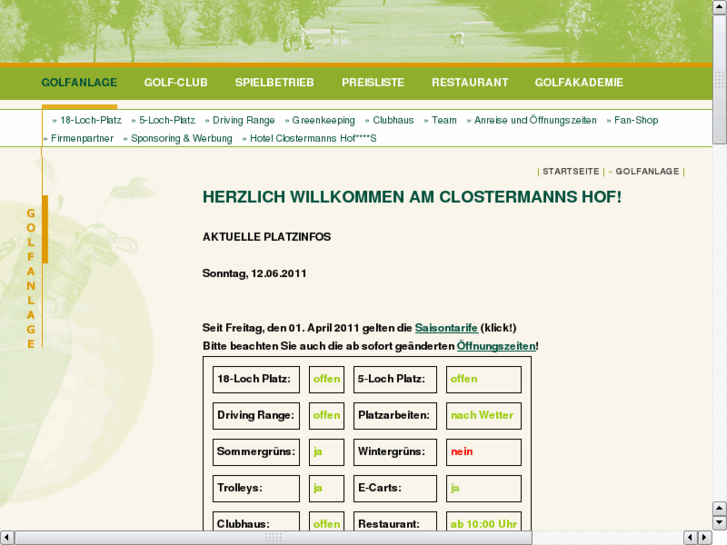Screen dimensions: 727x545
Task: Click the 5-Loch Platz: table cell
Action: 395,379
